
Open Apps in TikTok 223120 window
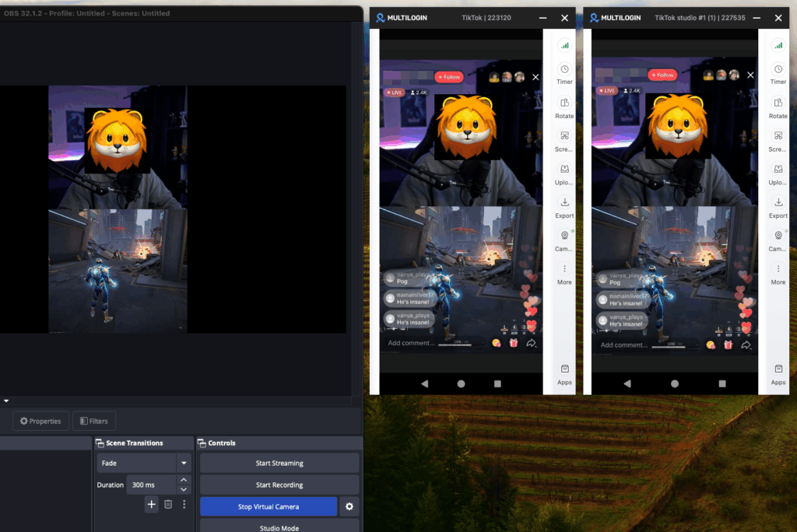564,374
